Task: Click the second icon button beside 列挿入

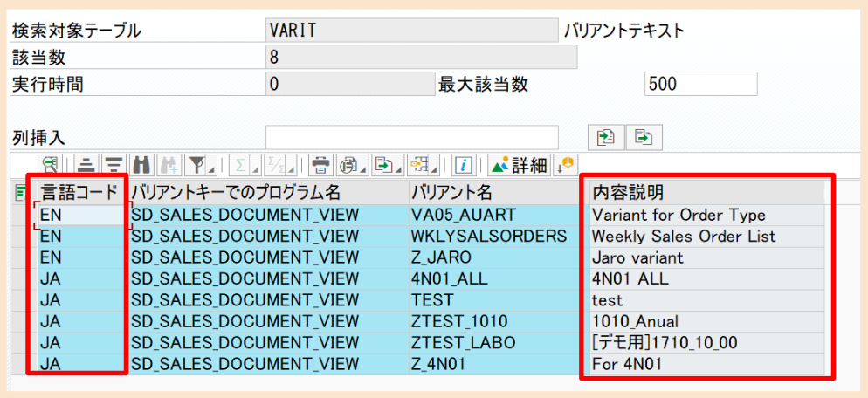Action: [x=644, y=137]
